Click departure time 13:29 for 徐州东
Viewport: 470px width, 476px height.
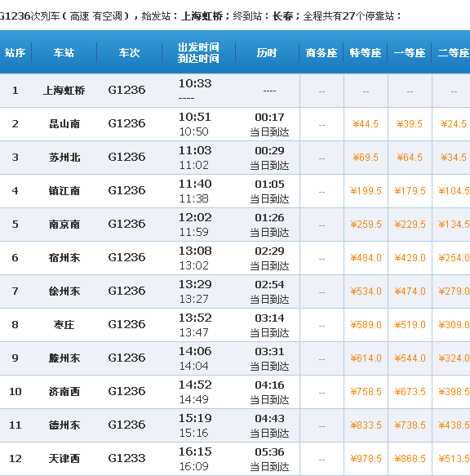point(195,284)
